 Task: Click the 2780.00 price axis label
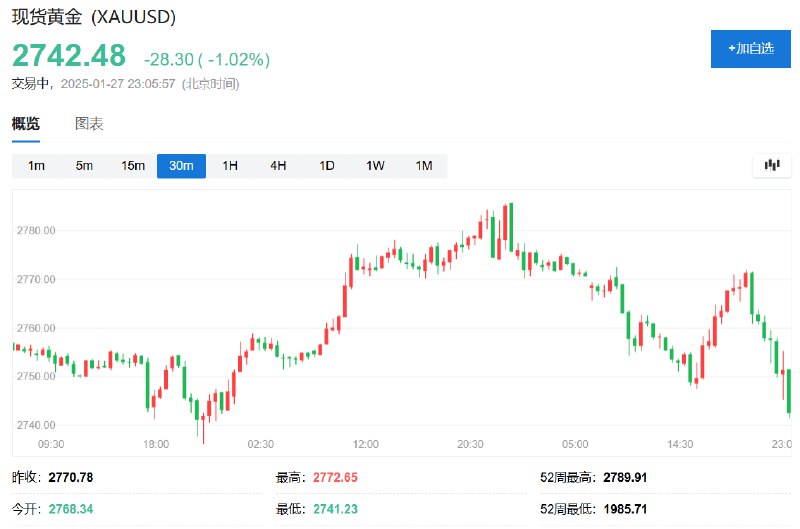[x=36, y=231]
